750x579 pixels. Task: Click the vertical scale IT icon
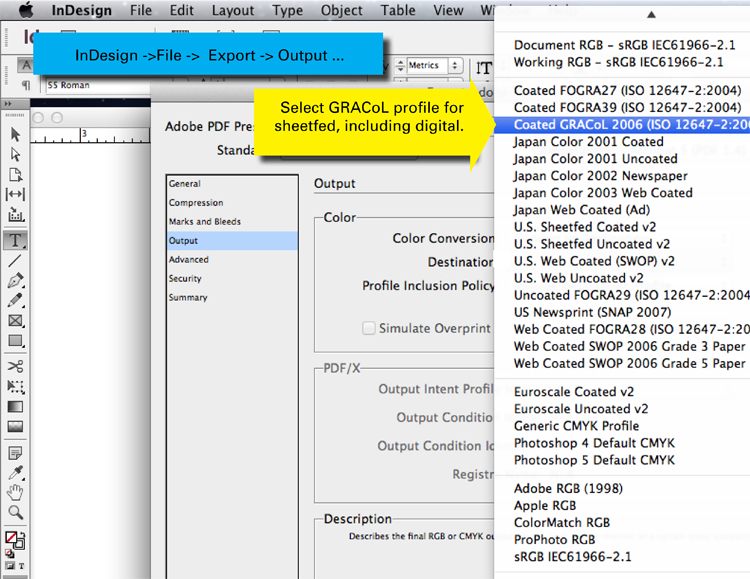tap(484, 68)
